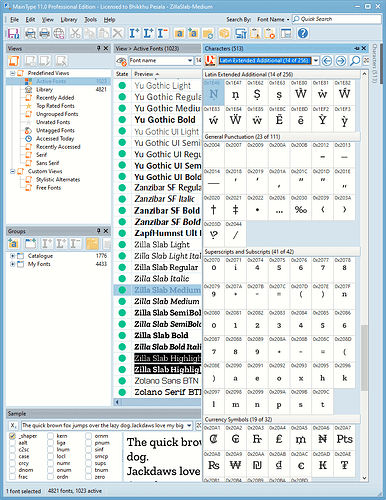This screenshot has width=386, height=500.
Task: Click the add-to-group 'a+' toolbar icon
Action: pyautogui.click(x=193, y=33)
